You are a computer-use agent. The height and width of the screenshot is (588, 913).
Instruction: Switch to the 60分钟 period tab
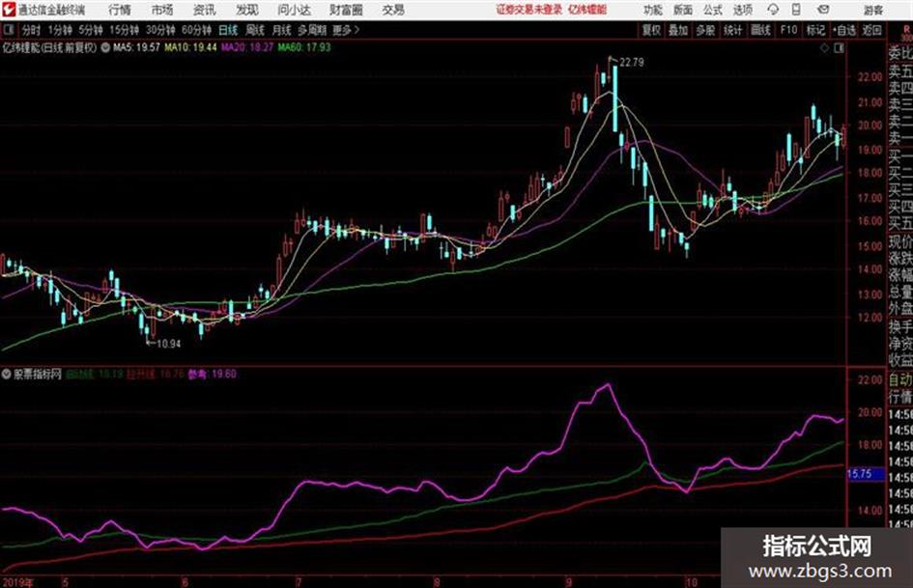click(196, 30)
